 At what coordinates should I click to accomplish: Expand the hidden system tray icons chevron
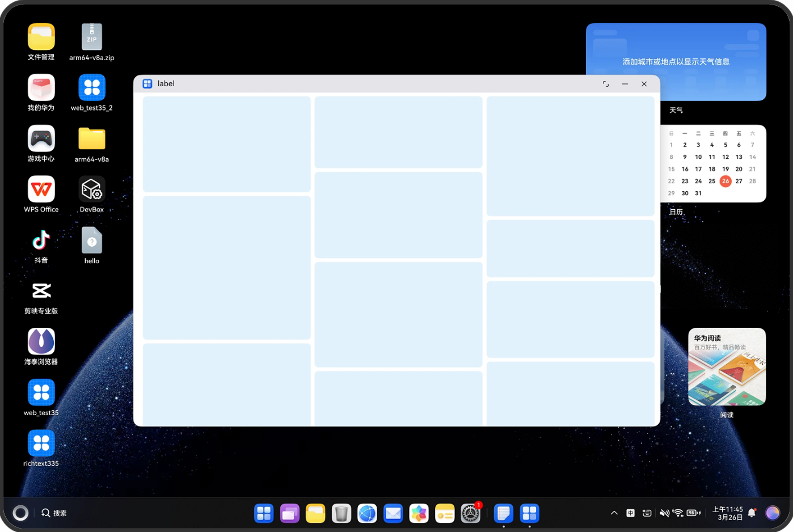(614, 513)
